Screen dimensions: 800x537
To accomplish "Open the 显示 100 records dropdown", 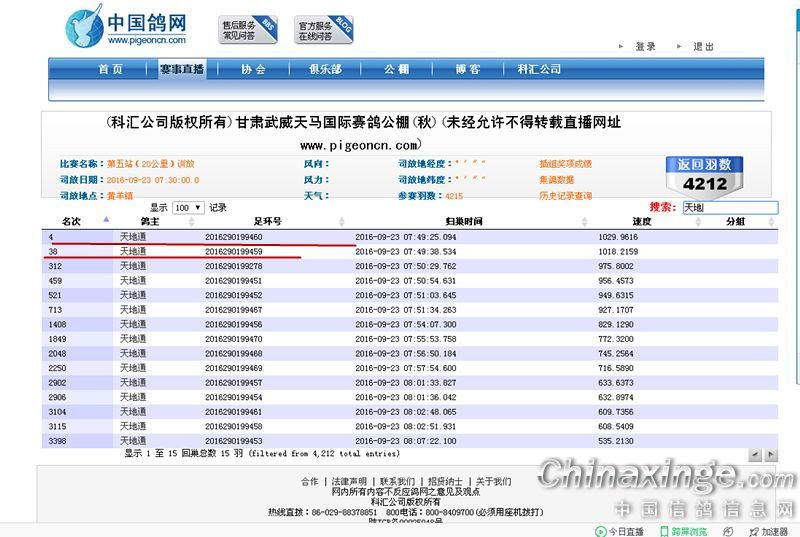I will [187, 207].
